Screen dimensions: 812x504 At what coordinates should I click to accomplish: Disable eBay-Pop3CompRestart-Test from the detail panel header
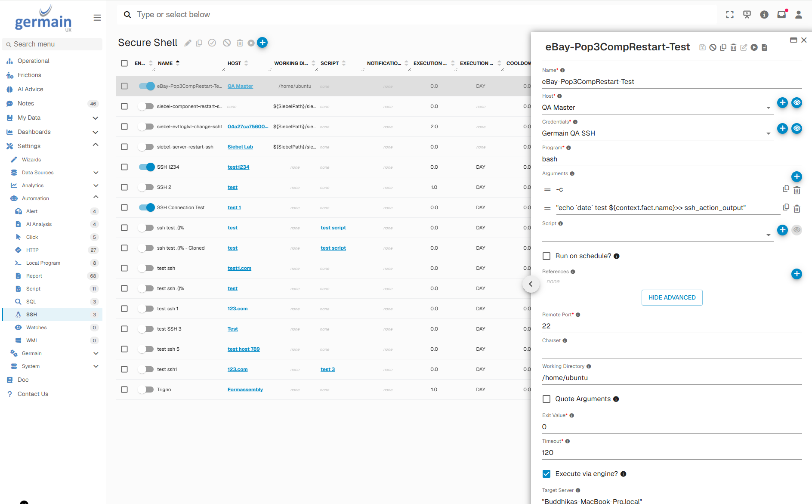tap(713, 47)
